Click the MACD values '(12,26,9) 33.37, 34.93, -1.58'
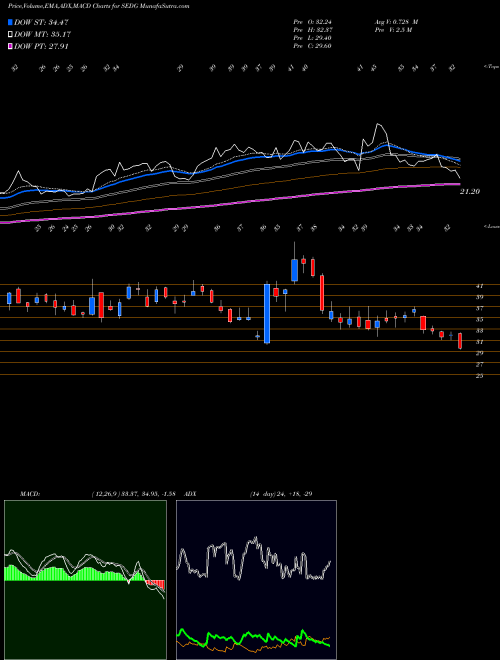The height and width of the screenshot is (660, 500). [133, 494]
